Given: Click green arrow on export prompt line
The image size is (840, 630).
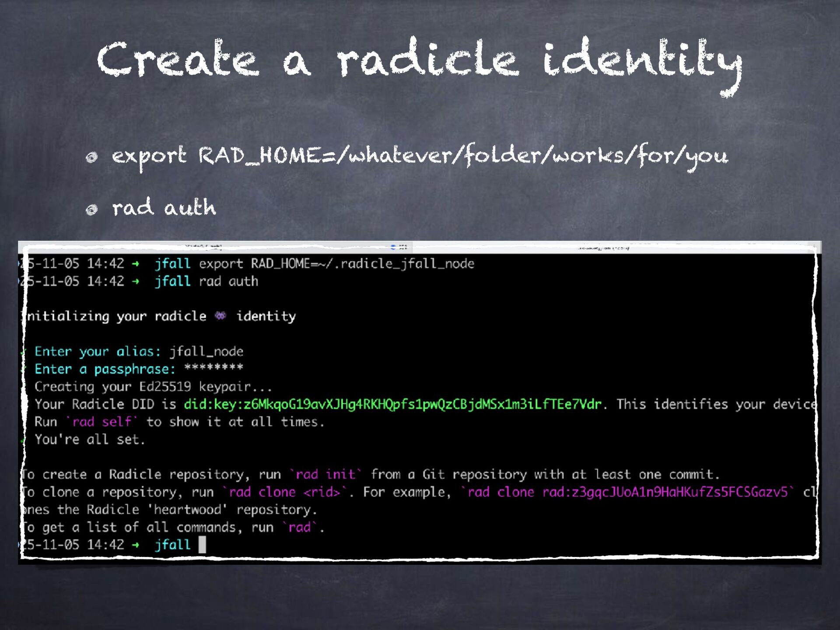Looking at the screenshot, I should pyautogui.click(x=136, y=264).
